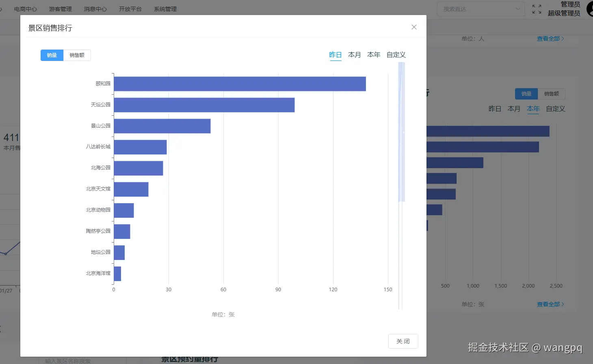Screen dimensions: 593x364
Task: Open 系统管理 menu
Action: click(x=165, y=9)
